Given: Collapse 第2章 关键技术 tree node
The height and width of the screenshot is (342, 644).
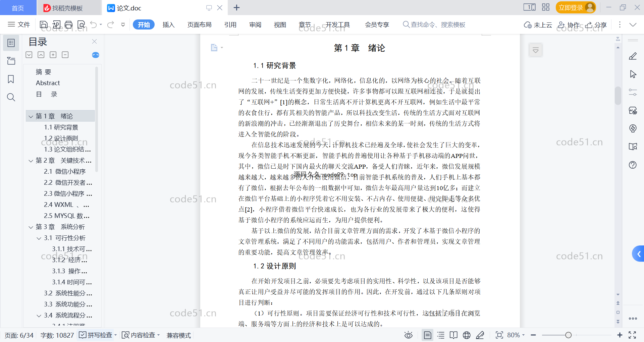Looking at the screenshot, I should tap(31, 161).
